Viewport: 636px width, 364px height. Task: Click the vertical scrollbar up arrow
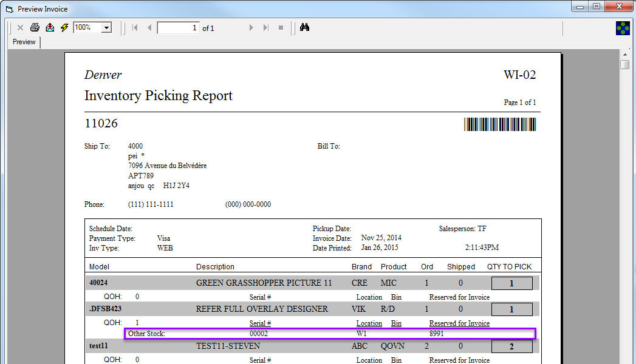[x=625, y=54]
